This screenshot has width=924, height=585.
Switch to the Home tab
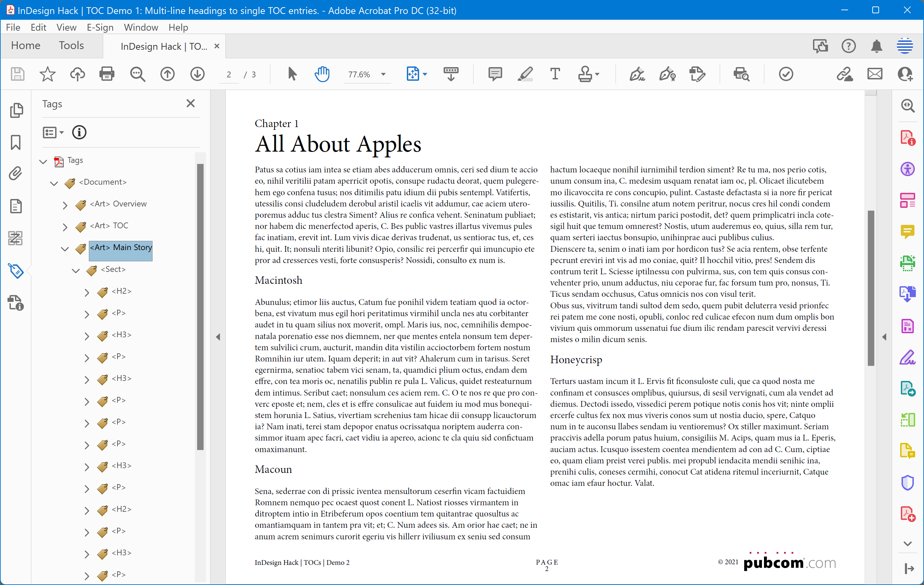26,45
